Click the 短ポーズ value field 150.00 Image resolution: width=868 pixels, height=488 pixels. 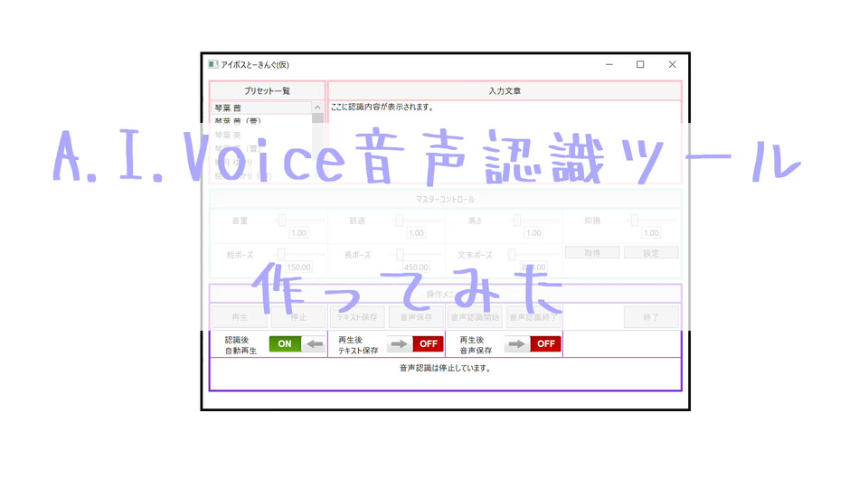coord(298,267)
